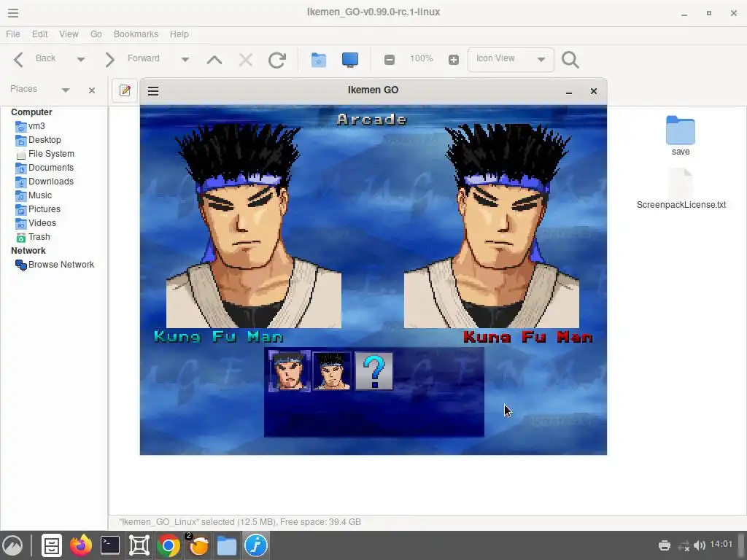Open the Edit menu
Image resolution: width=747 pixels, height=560 pixels.
[x=39, y=34]
